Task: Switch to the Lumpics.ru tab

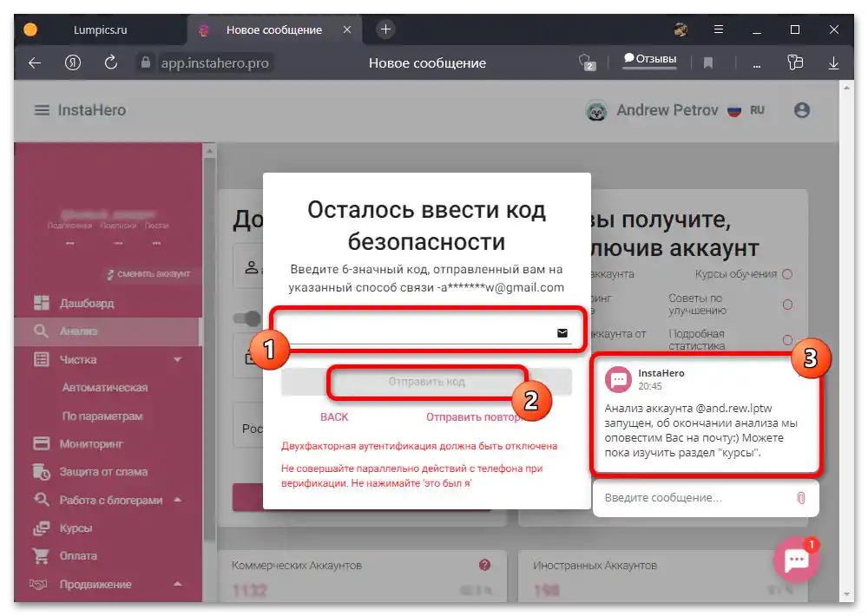Action: click(x=100, y=29)
